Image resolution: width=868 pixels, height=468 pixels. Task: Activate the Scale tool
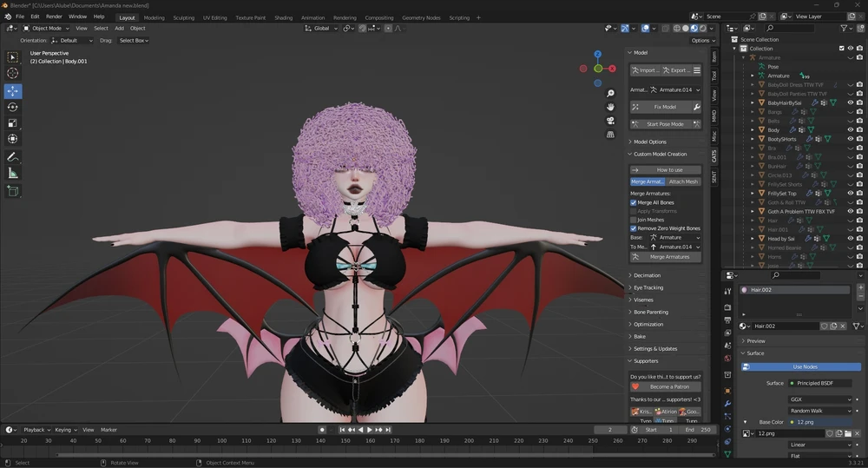pyautogui.click(x=12, y=123)
